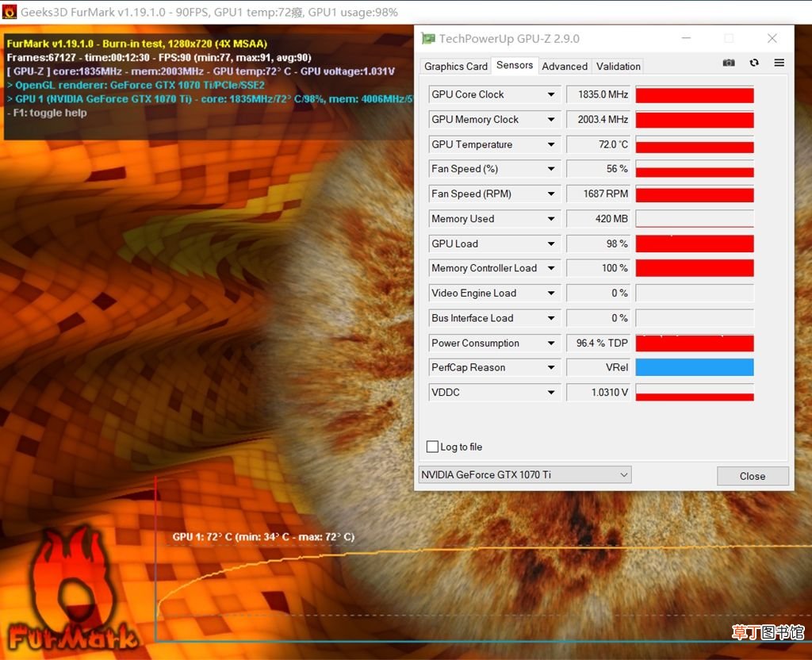Screen dimensions: 812x660
Task: Click the FurMark 'F1: toggle help' text
Action: [x=47, y=113]
